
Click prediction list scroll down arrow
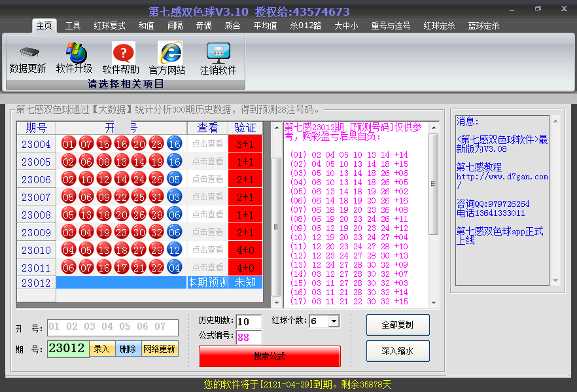pos(434,302)
